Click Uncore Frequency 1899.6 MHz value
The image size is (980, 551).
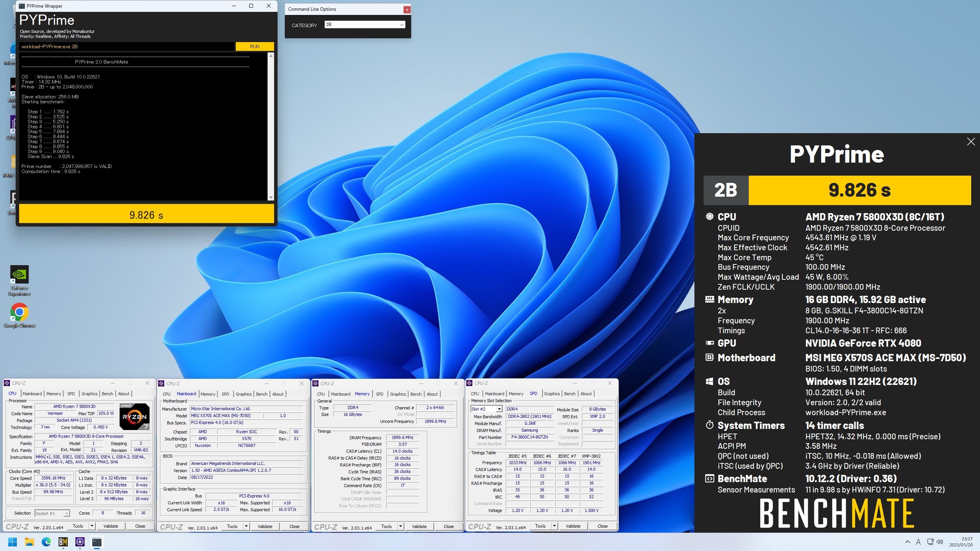(435, 421)
